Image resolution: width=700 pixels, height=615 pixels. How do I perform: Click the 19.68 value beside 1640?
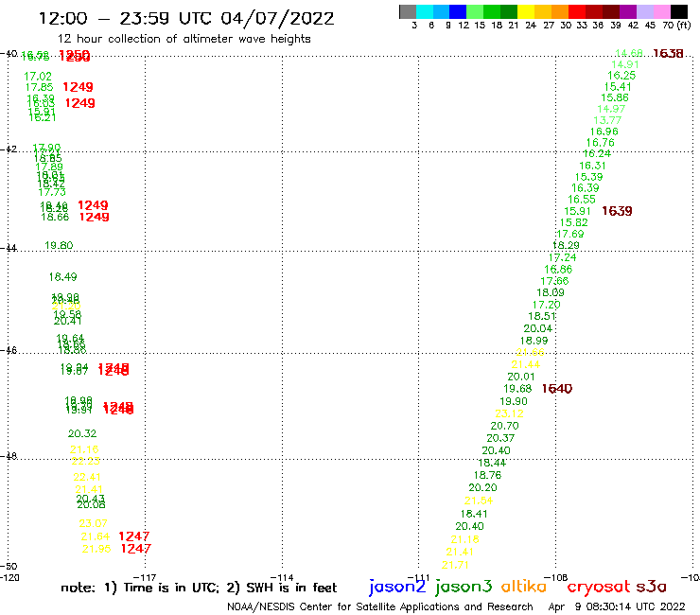[x=517, y=389]
